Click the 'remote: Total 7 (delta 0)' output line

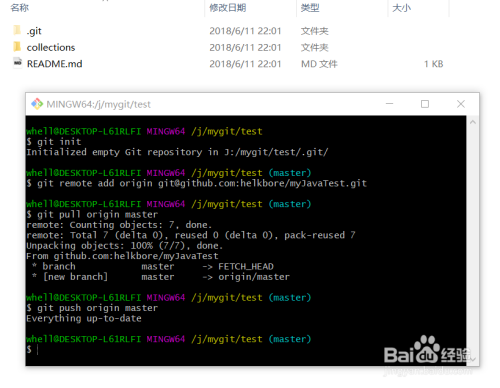[191, 235]
